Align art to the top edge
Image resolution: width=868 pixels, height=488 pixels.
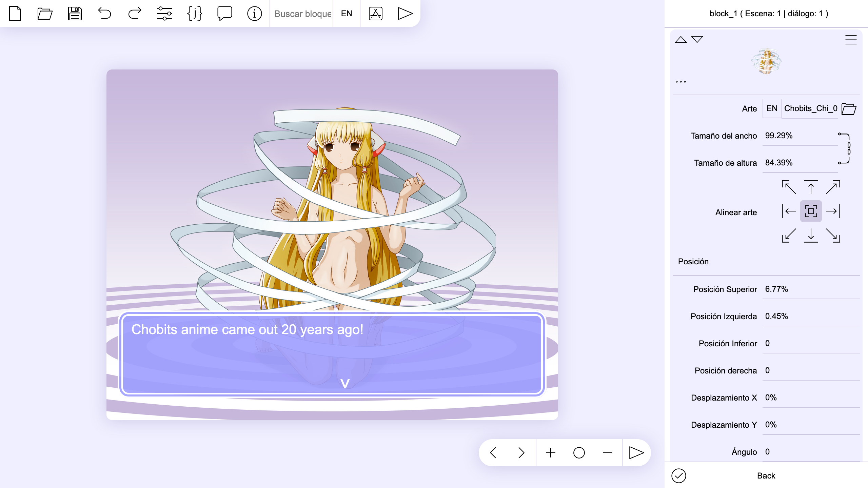click(811, 187)
